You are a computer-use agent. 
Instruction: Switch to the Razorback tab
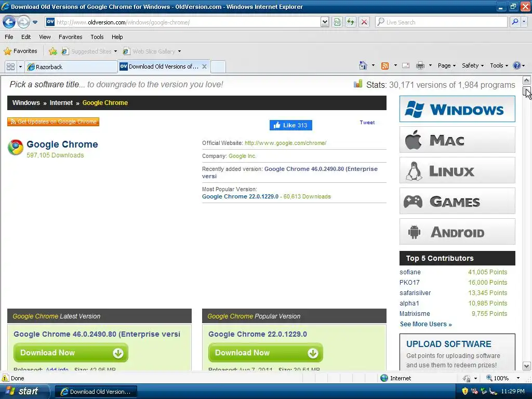(71, 67)
